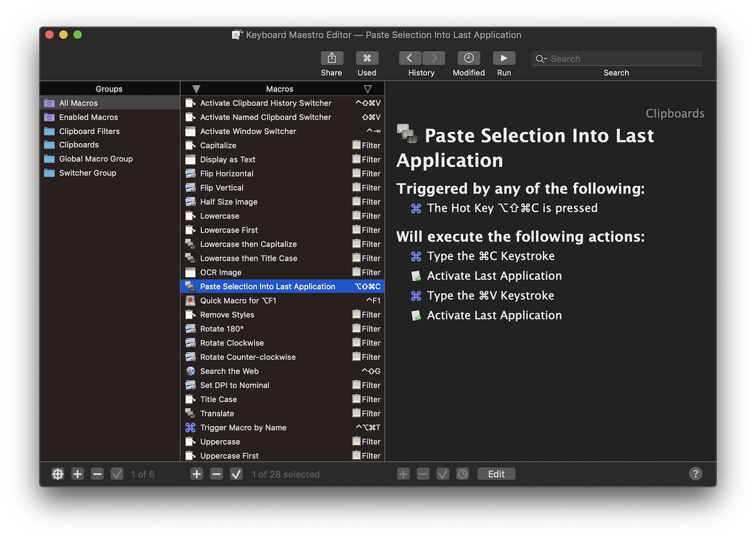Select the Rotate 180° macro
The height and width of the screenshot is (539, 756).
coord(282,328)
